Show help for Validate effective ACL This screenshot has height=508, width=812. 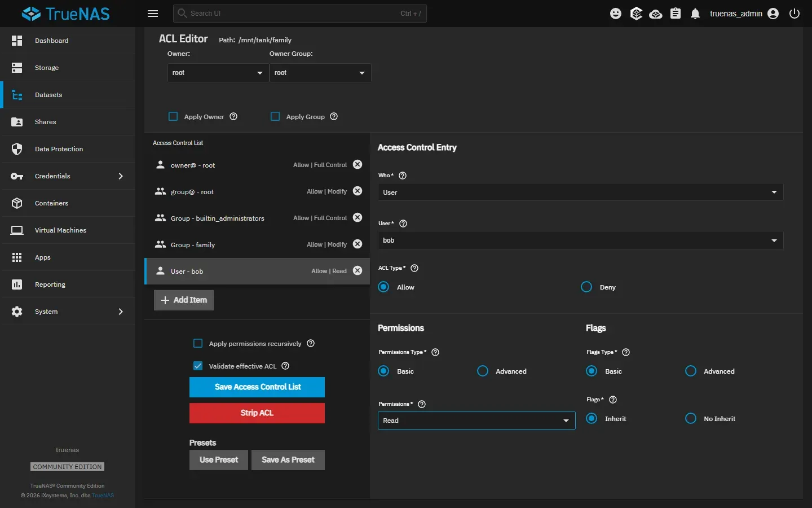tap(285, 366)
